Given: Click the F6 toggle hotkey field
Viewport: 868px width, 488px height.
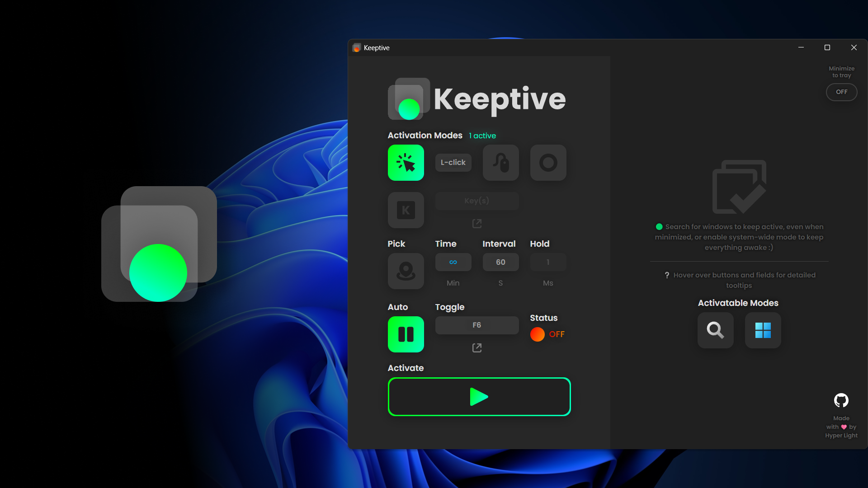Looking at the screenshot, I should [477, 325].
